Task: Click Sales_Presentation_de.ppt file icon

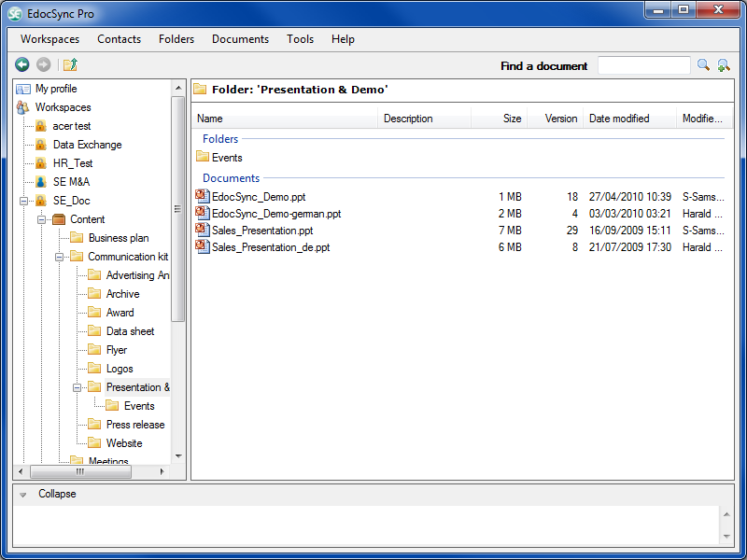Action: pos(203,246)
